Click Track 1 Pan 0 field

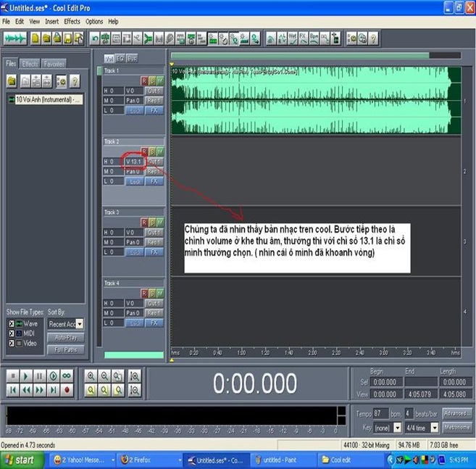coord(134,101)
